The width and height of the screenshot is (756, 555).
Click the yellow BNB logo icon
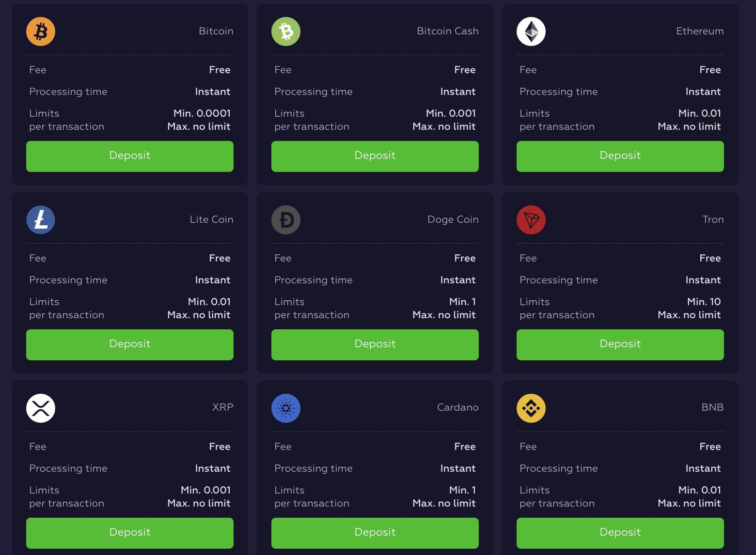(531, 408)
